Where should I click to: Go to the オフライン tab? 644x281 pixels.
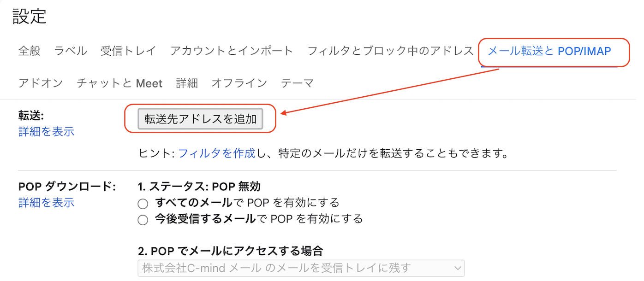pyautogui.click(x=239, y=83)
